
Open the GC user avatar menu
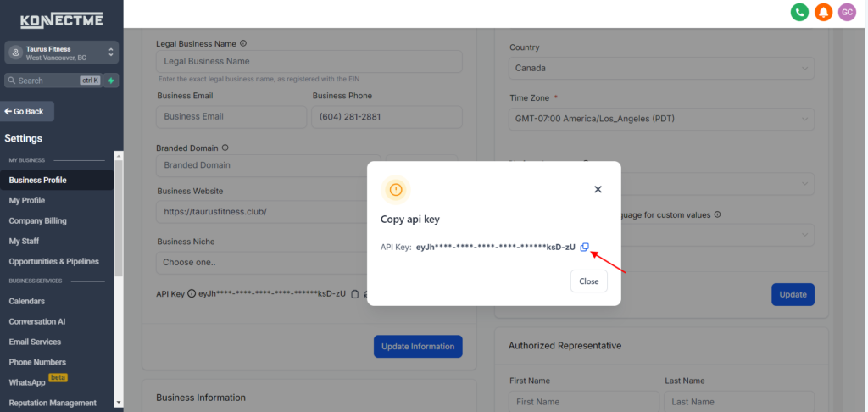coord(846,12)
